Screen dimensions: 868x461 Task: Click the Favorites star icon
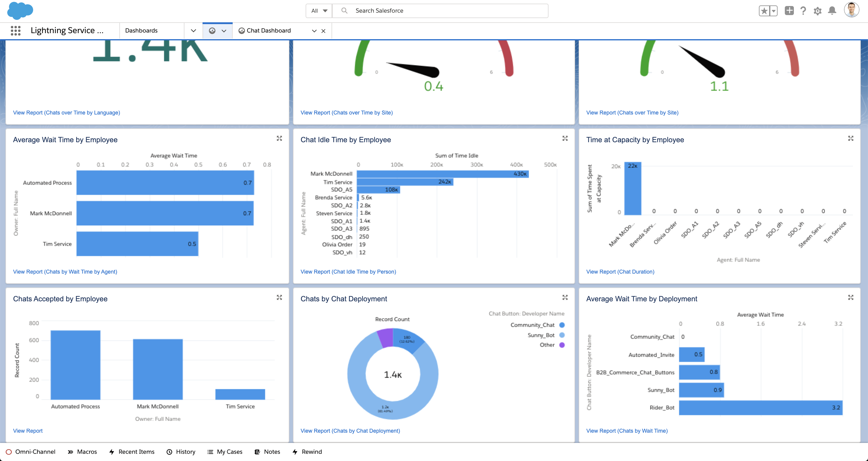click(764, 11)
